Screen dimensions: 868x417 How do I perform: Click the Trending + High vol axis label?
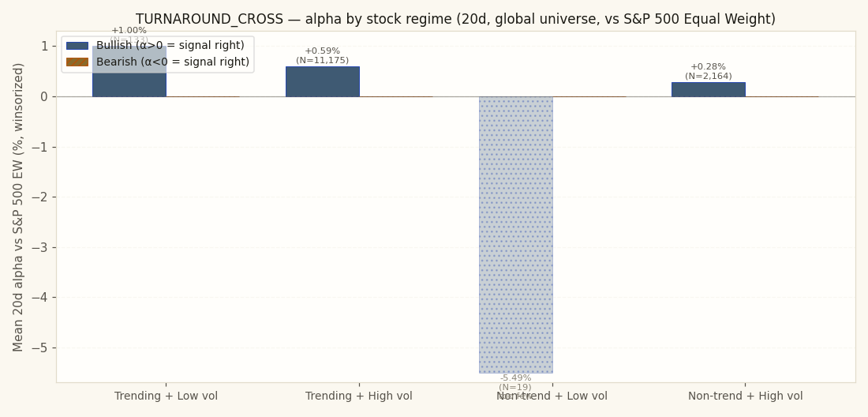[x=359, y=396]
